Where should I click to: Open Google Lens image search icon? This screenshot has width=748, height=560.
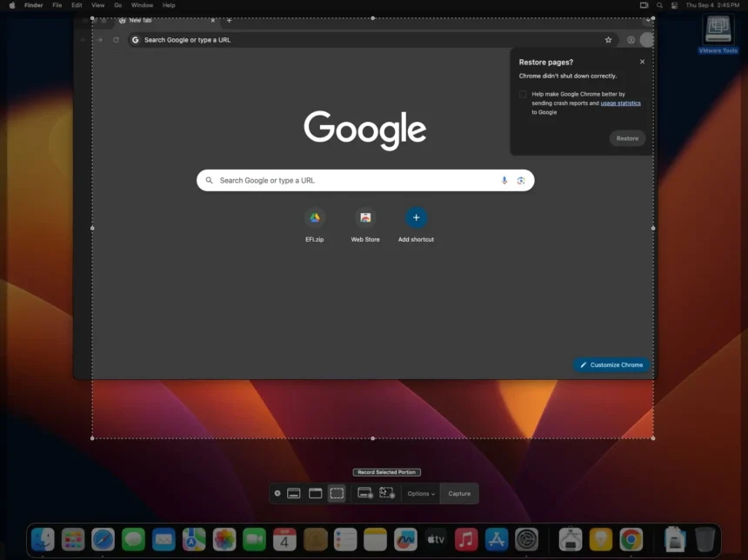(521, 180)
